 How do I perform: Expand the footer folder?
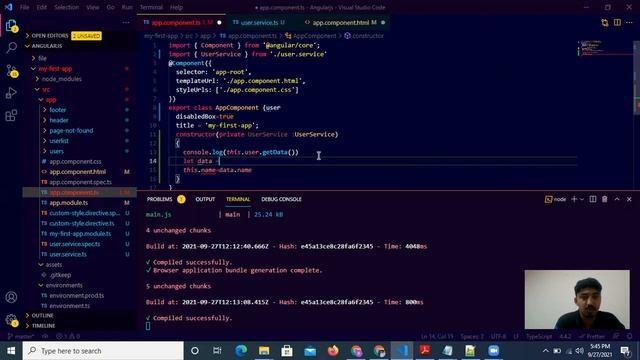click(x=80, y=110)
